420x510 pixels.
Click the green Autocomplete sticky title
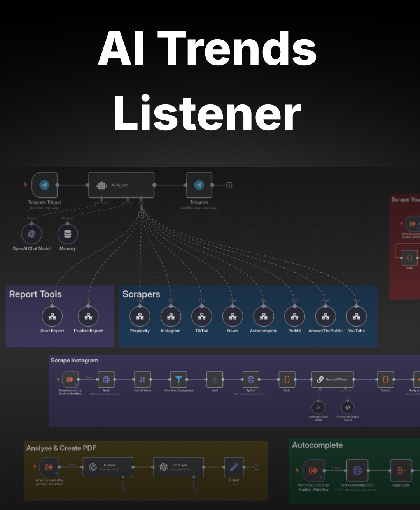pos(317,445)
